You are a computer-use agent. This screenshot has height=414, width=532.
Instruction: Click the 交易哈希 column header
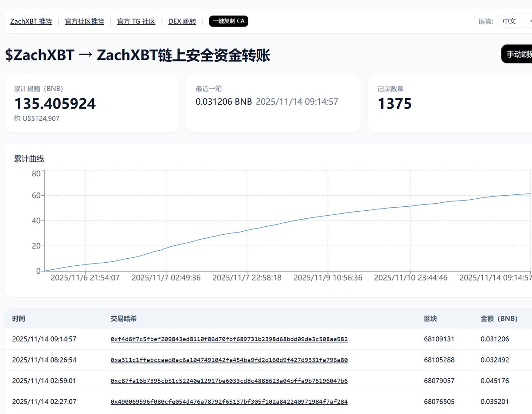123,319
